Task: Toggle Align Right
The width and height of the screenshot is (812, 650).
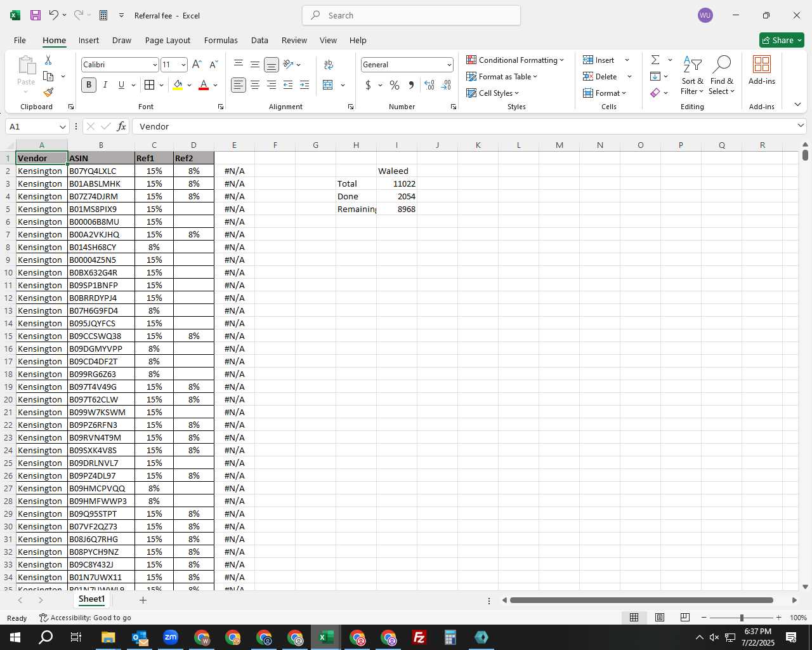Action: pos(272,85)
